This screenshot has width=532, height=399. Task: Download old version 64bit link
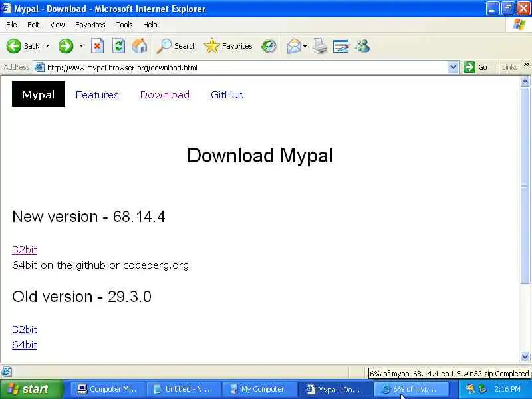click(25, 344)
